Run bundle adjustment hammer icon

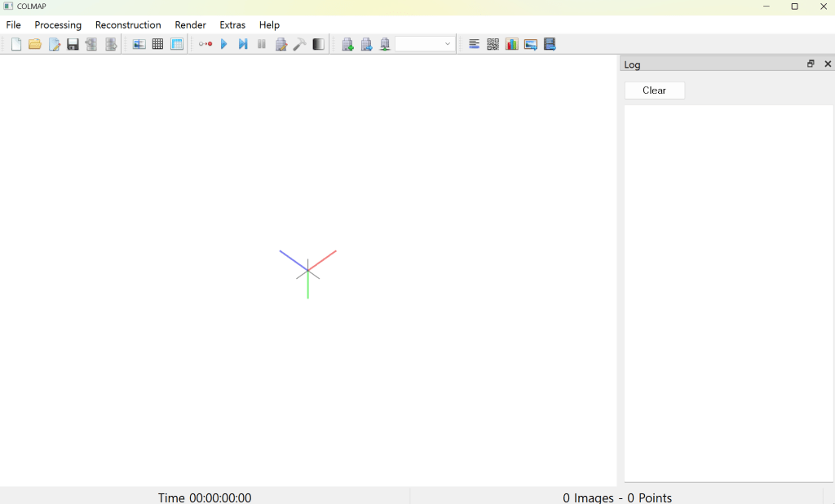(x=299, y=44)
